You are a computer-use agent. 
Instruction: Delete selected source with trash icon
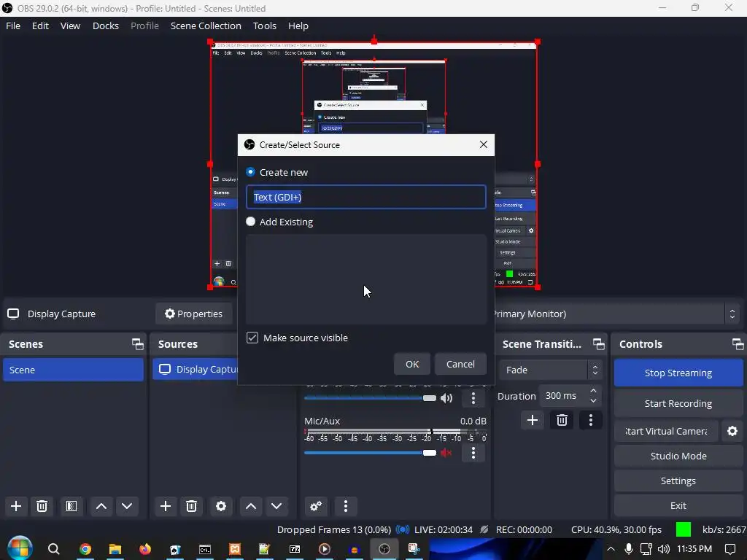(192, 506)
